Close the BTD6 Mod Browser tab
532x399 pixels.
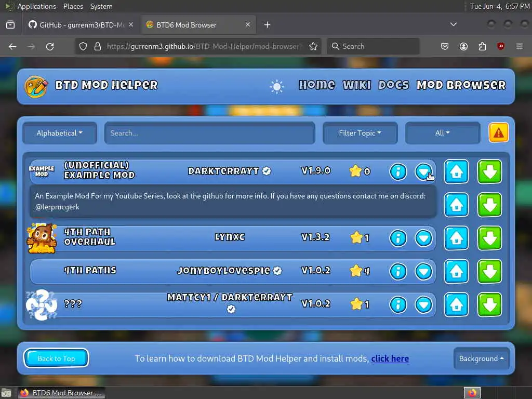[x=248, y=24]
